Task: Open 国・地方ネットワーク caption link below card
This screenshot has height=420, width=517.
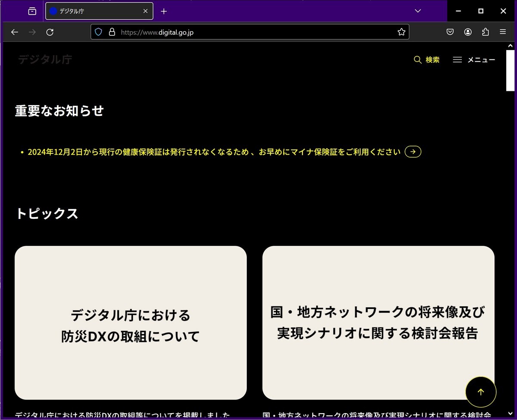Action: point(377,416)
